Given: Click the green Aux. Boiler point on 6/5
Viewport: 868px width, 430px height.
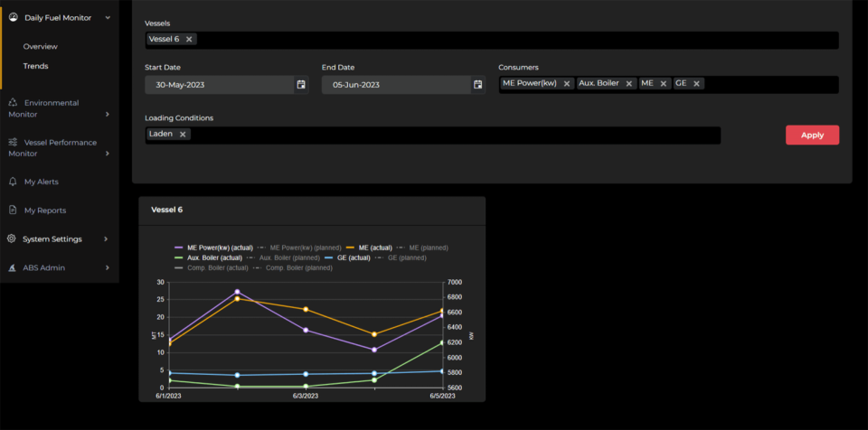Looking at the screenshot, I should (442, 343).
